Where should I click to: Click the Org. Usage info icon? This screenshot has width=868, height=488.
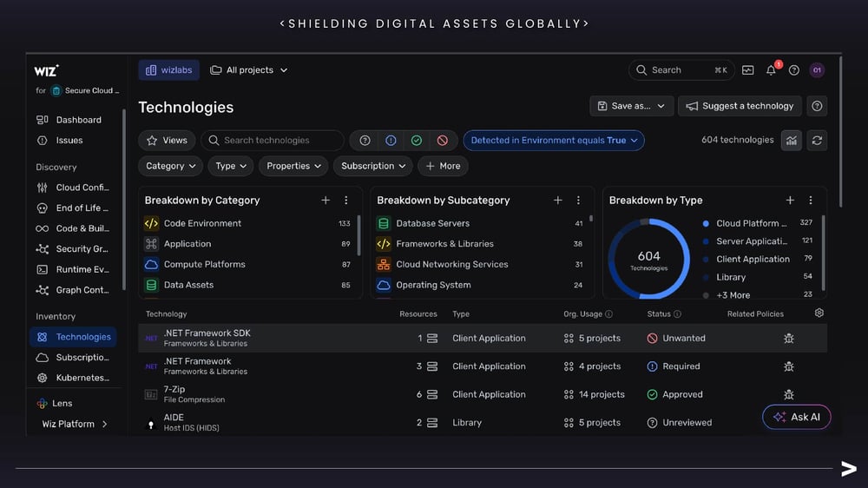click(609, 314)
